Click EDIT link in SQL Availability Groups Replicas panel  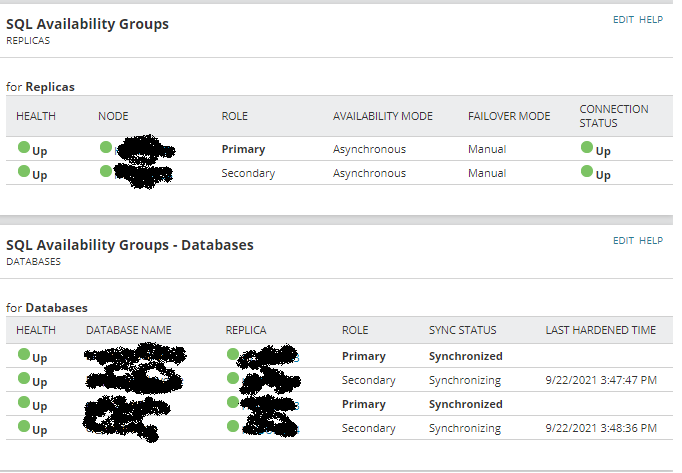point(623,20)
